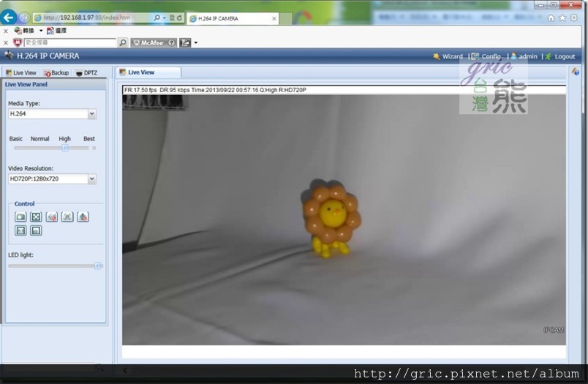The image size is (588, 384).
Task: Open the Wizard link
Action: tap(448, 56)
